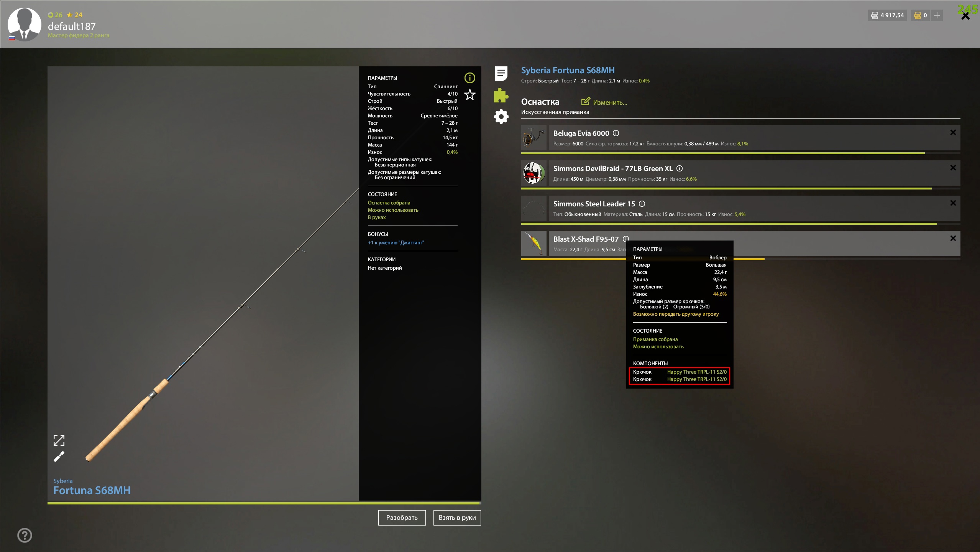The image size is (980, 552).
Task: Click the silver coins balance 4 917,54
Action: pos(887,15)
